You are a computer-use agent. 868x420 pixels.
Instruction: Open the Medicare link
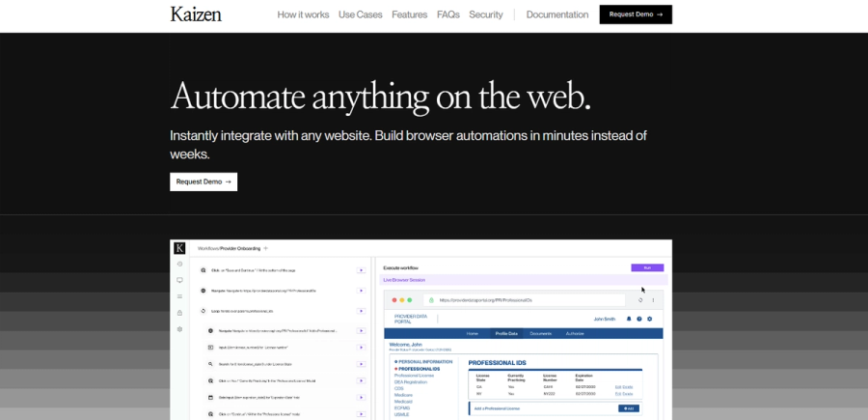403,395
